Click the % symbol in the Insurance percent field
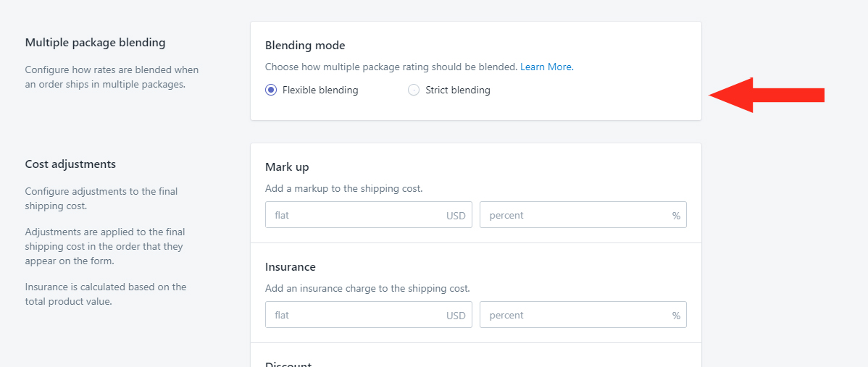Screen dimensions: 868x367 tap(676, 316)
